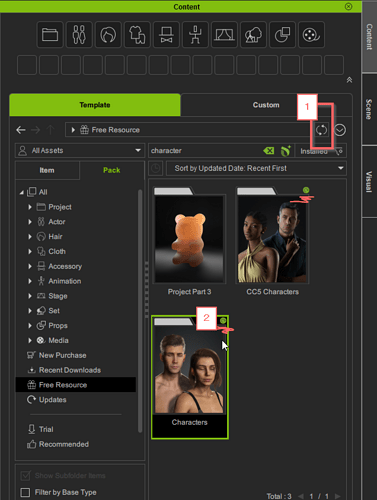Open the Visual side tab
The image size is (377, 500).
[x=369, y=182]
